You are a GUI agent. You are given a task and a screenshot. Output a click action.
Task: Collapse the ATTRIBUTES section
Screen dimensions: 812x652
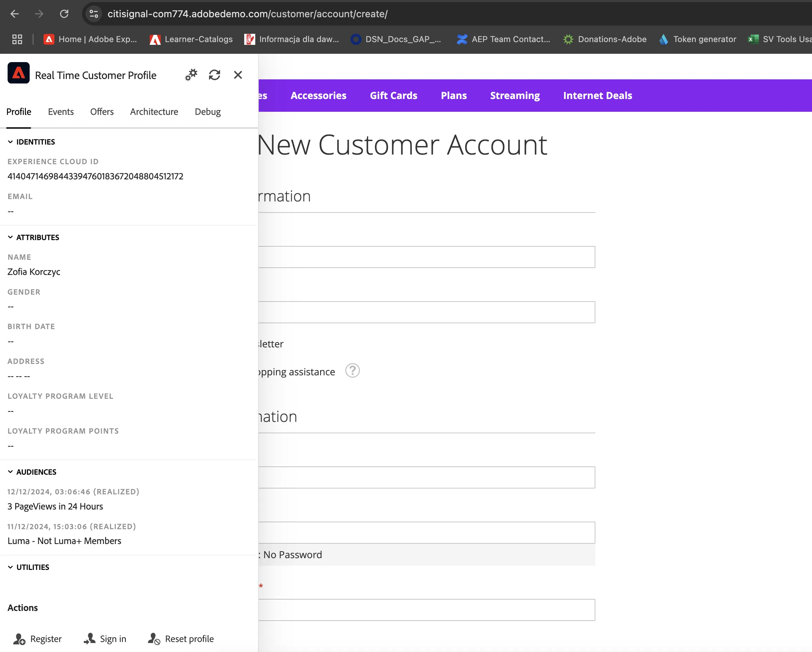33,238
